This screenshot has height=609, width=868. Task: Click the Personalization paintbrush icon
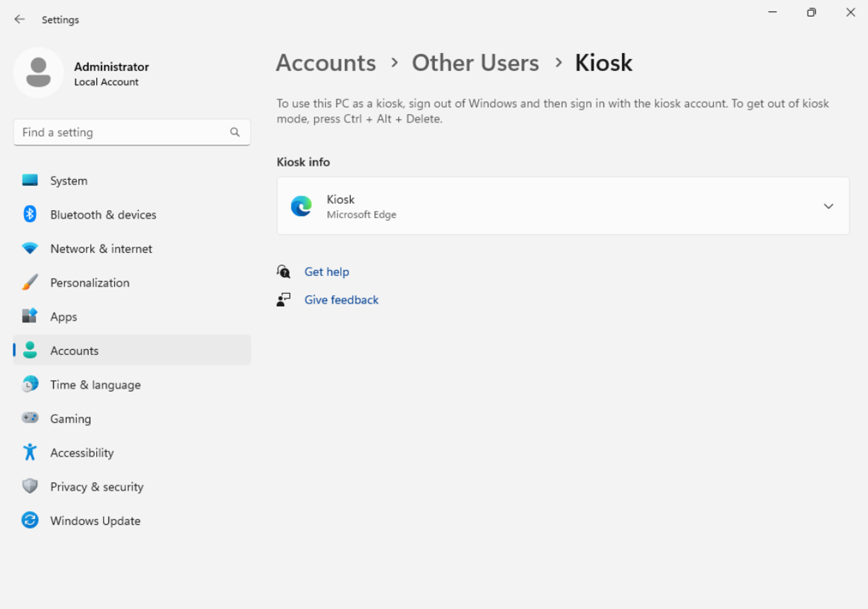(30, 282)
